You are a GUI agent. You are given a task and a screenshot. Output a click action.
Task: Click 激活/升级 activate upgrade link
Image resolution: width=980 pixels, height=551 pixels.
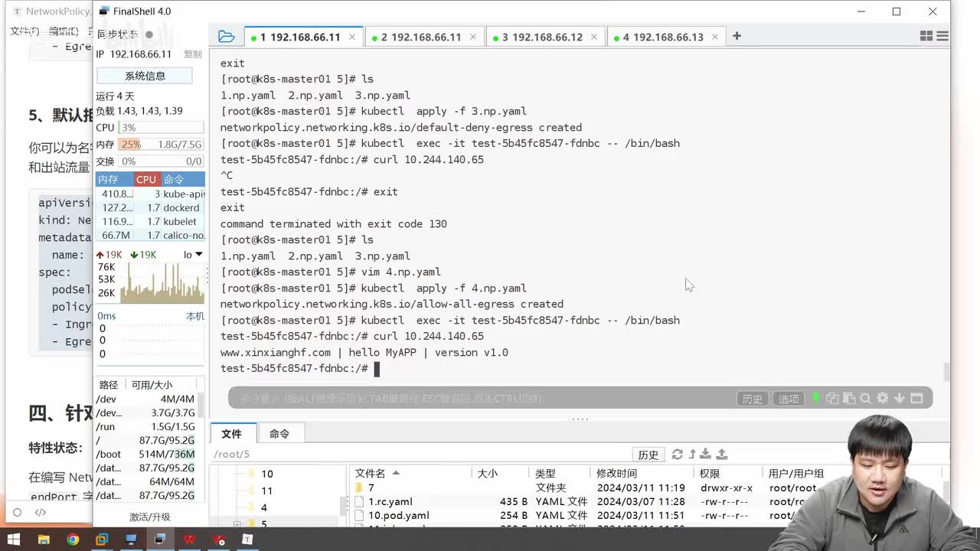pyautogui.click(x=150, y=517)
